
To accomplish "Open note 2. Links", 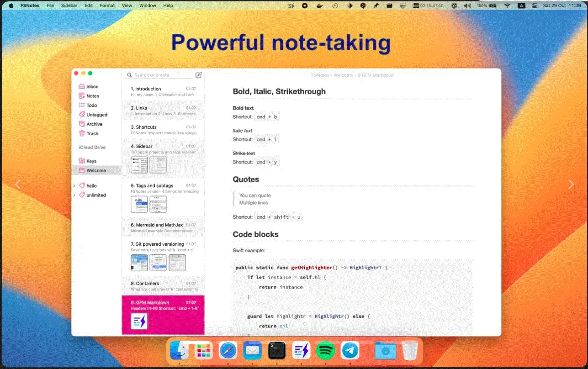I will click(x=163, y=111).
